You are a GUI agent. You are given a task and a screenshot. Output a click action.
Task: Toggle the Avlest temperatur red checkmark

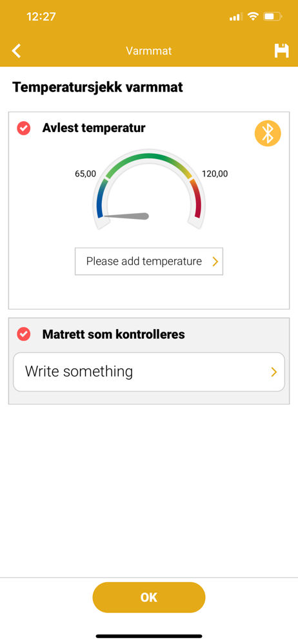point(23,128)
